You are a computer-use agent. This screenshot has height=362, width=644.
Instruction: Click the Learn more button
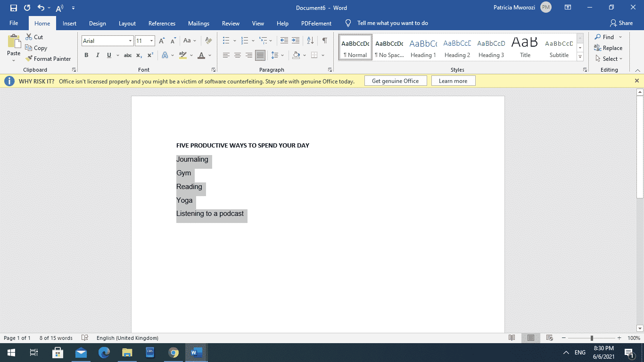453,81
